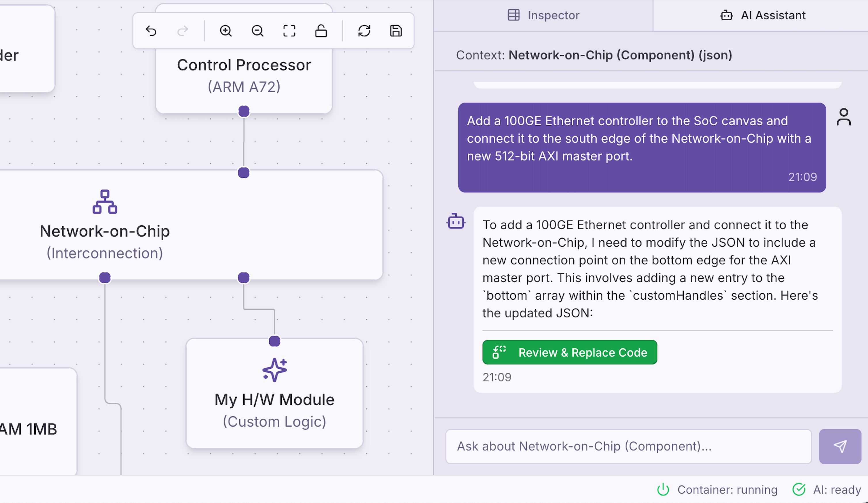Image resolution: width=868 pixels, height=503 pixels.
Task: Click the Container running power icon
Action: point(663,489)
